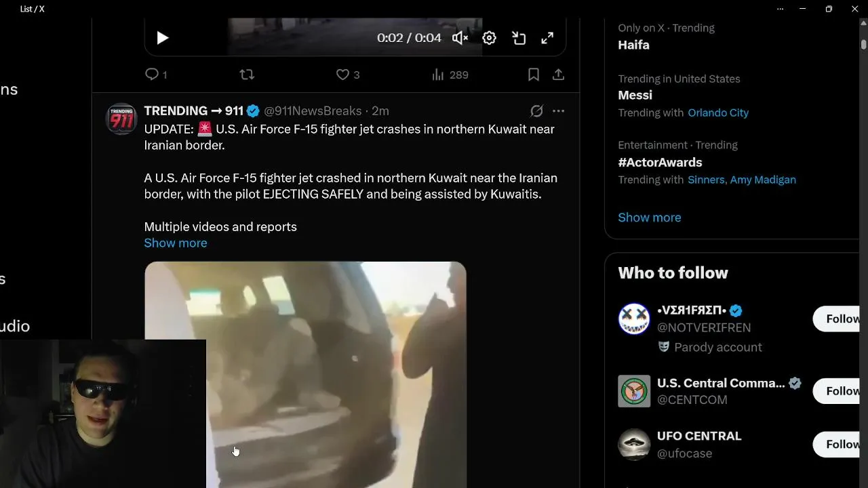This screenshot has height=488, width=868.
Task: Follow U.S. Central Command account
Action: click(x=841, y=391)
